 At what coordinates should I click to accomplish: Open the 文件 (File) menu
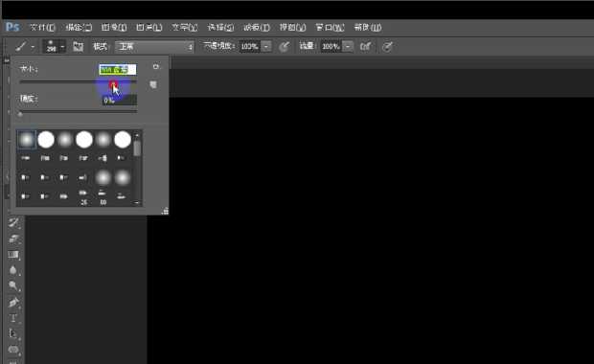[x=42, y=28]
